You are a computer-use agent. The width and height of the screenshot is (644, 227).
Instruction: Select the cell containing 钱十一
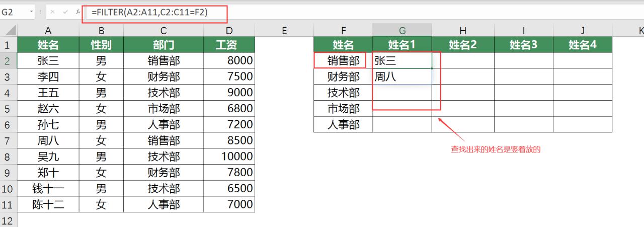coord(48,188)
